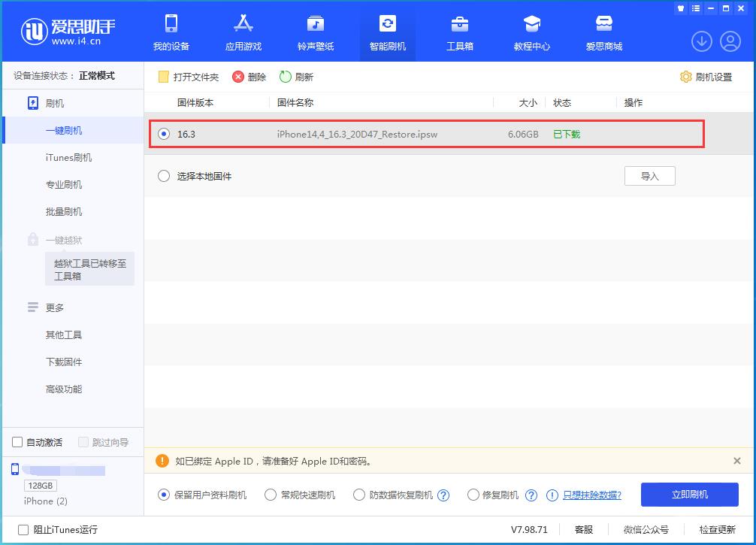Open the 应用游戏 (Apps & Games) section
This screenshot has width=756, height=545.
[243, 32]
